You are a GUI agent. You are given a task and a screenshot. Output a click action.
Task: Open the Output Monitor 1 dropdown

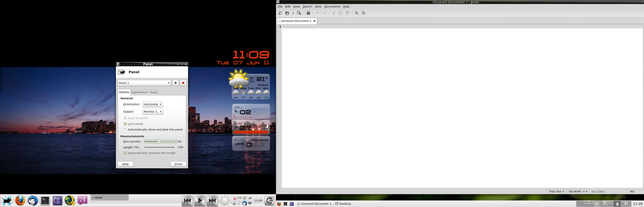(x=153, y=112)
